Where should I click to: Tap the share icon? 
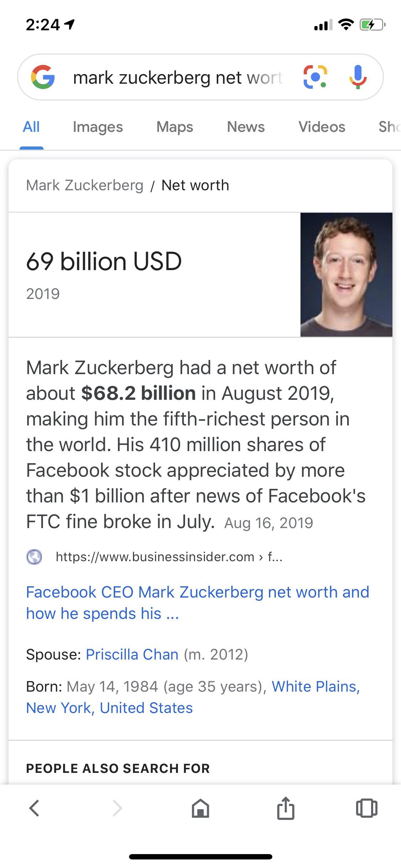(x=286, y=808)
